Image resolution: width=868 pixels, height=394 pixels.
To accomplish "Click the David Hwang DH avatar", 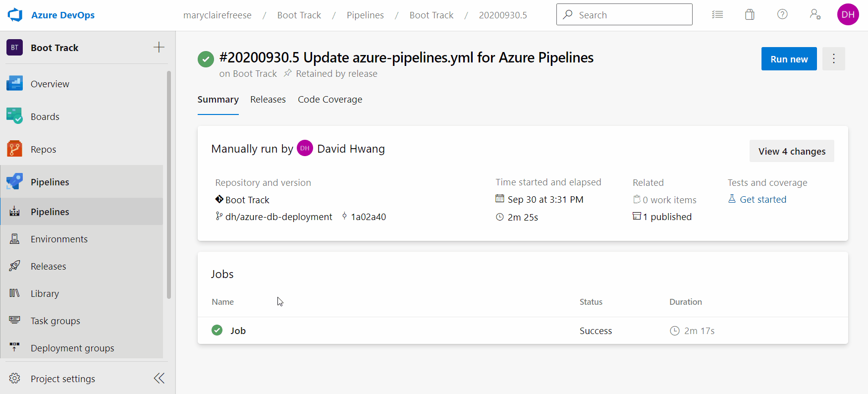I will (x=305, y=148).
